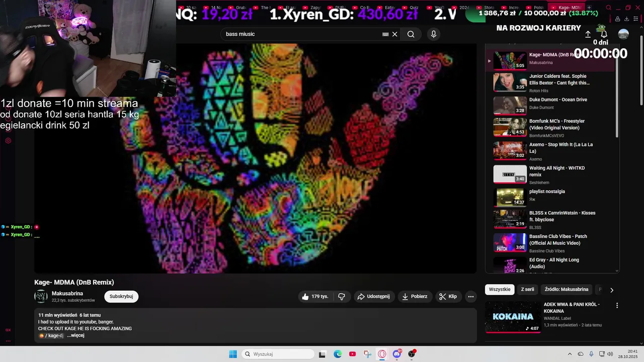644x362 pixels.
Task: Open the on-screen keyboard icon in search
Action: pos(385,34)
